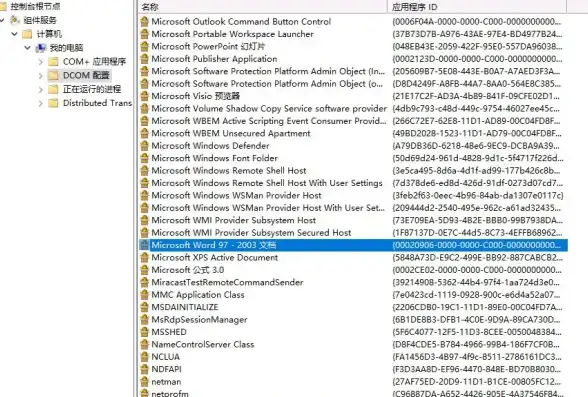The height and width of the screenshot is (397, 588).
Task: Click the MiracastTestRemoteCommandSender icon
Action: (144, 282)
